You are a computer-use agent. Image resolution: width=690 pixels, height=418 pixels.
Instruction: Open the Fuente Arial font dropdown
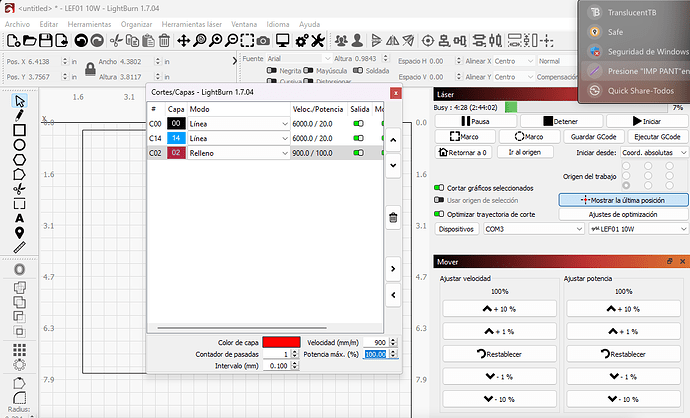[299, 59]
